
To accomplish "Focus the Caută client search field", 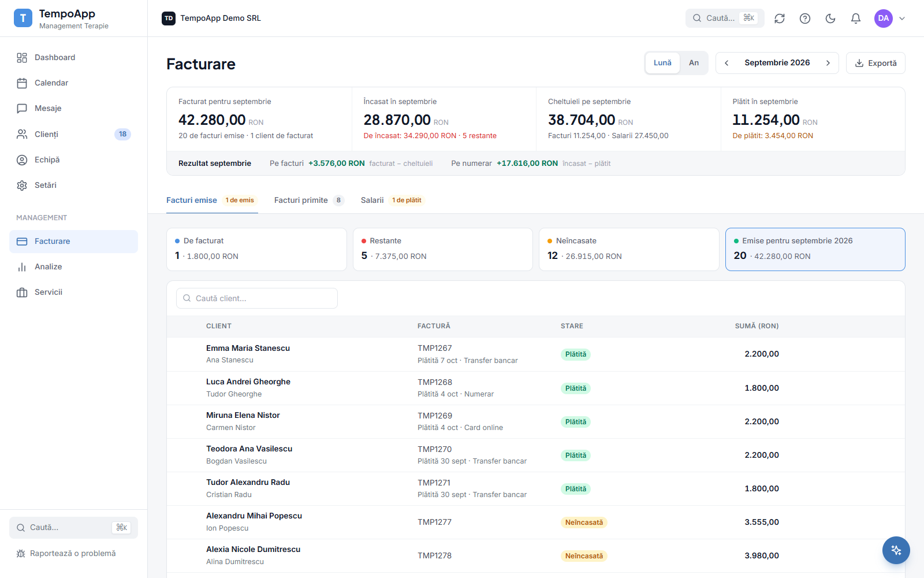I will 257,298.
